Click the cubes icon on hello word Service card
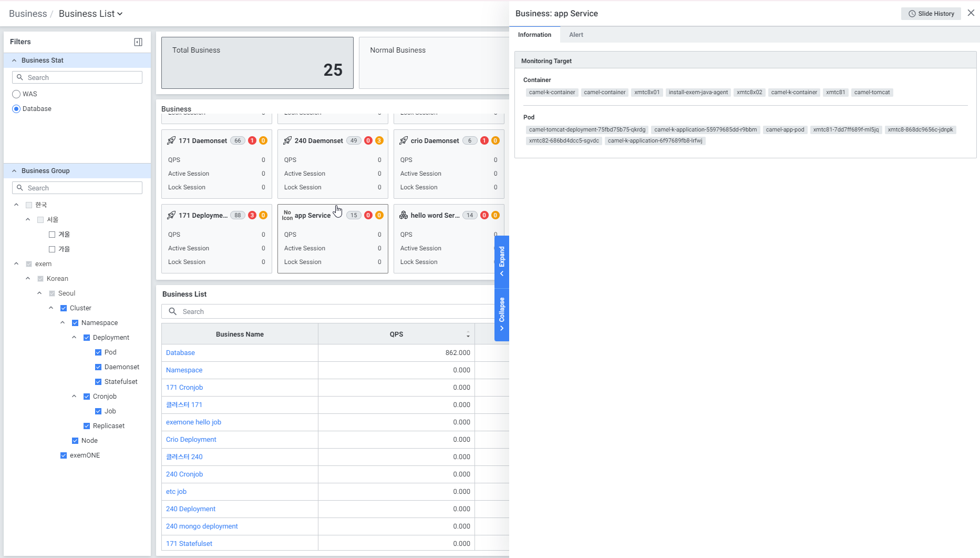980x558 pixels. 404,215
